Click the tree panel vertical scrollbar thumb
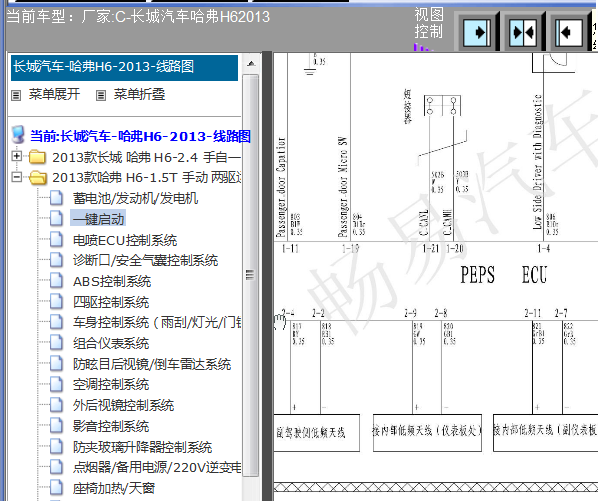This screenshot has width=598, height=501. click(x=250, y=275)
